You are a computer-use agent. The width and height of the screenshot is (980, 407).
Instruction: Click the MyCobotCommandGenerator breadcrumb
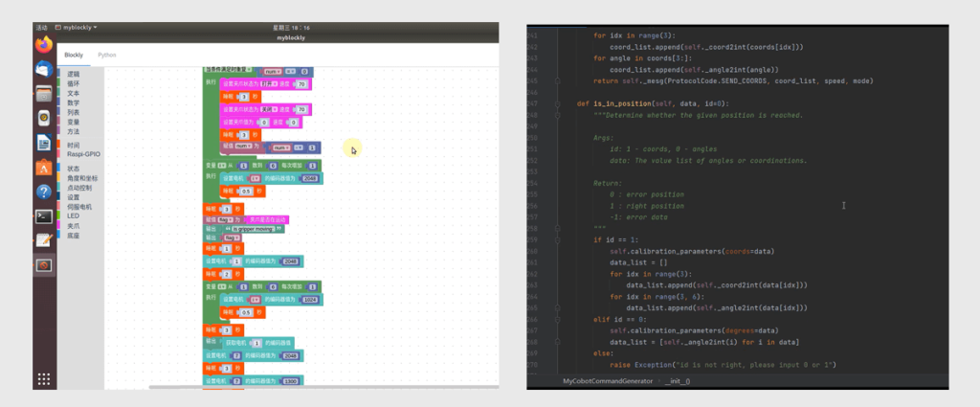(607, 381)
